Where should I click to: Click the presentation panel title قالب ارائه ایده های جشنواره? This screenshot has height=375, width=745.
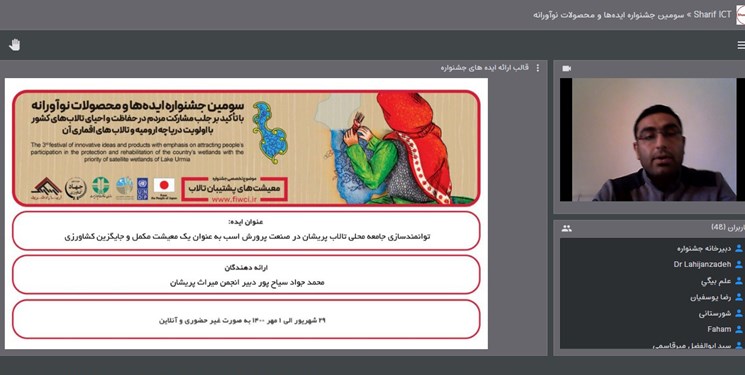tap(485, 68)
